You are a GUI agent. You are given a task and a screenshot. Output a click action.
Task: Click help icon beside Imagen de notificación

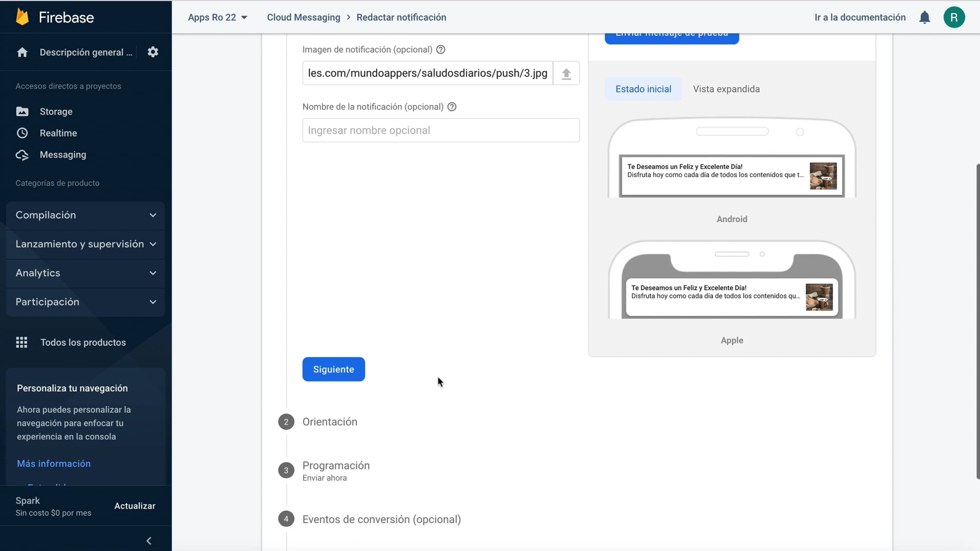441,49
